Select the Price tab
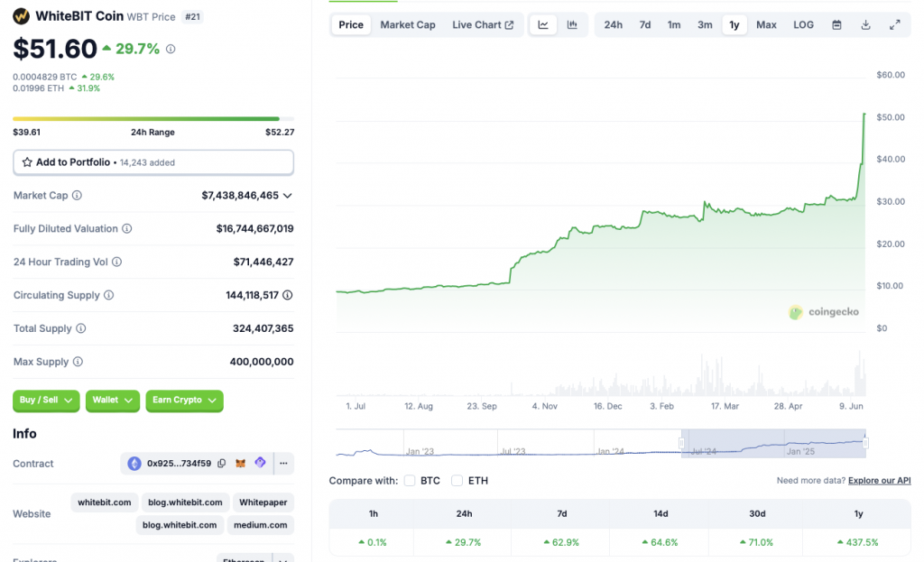This screenshot has height=562, width=924. click(x=351, y=24)
